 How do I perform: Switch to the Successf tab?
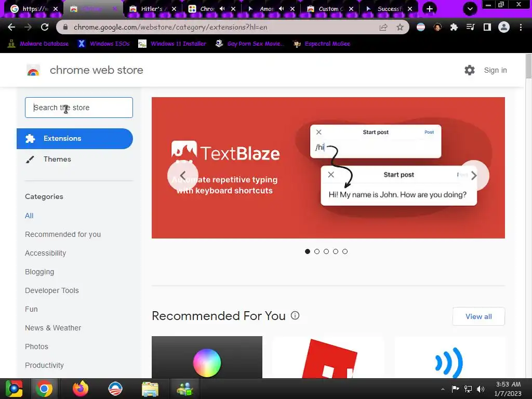click(x=390, y=9)
